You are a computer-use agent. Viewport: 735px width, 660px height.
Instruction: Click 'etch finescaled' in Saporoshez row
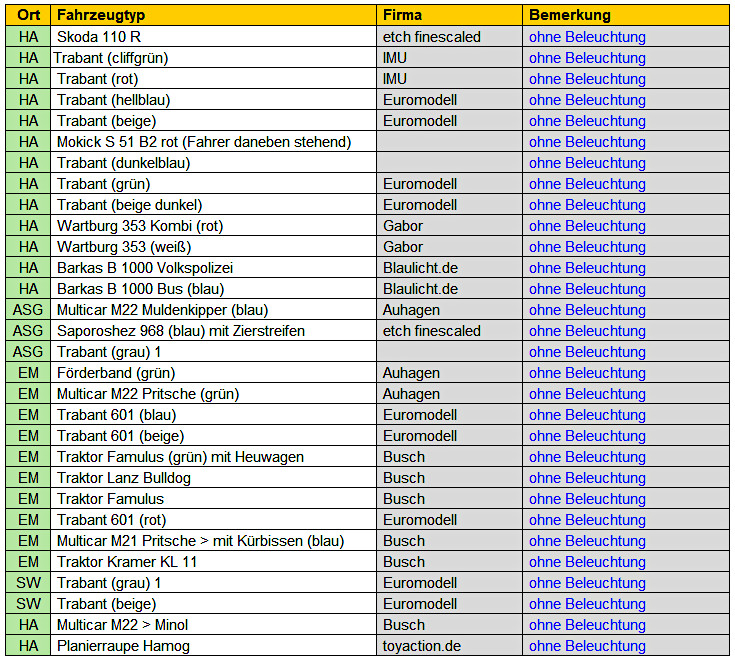[432, 331]
